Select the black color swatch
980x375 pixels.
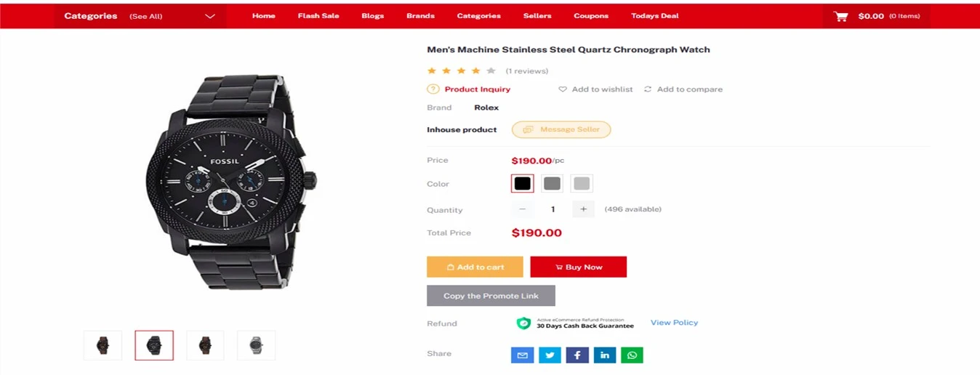(x=522, y=184)
